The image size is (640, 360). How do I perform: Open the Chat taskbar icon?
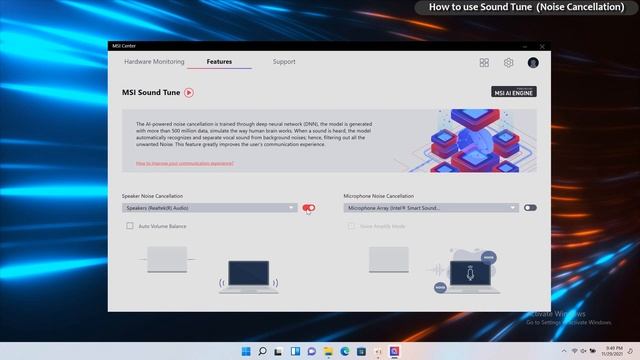pyautogui.click(x=311, y=351)
